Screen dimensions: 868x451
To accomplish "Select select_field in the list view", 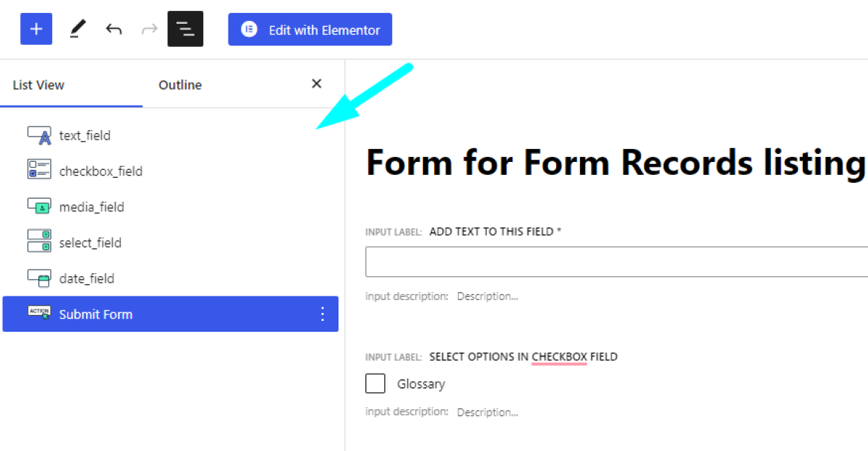I will (90, 242).
